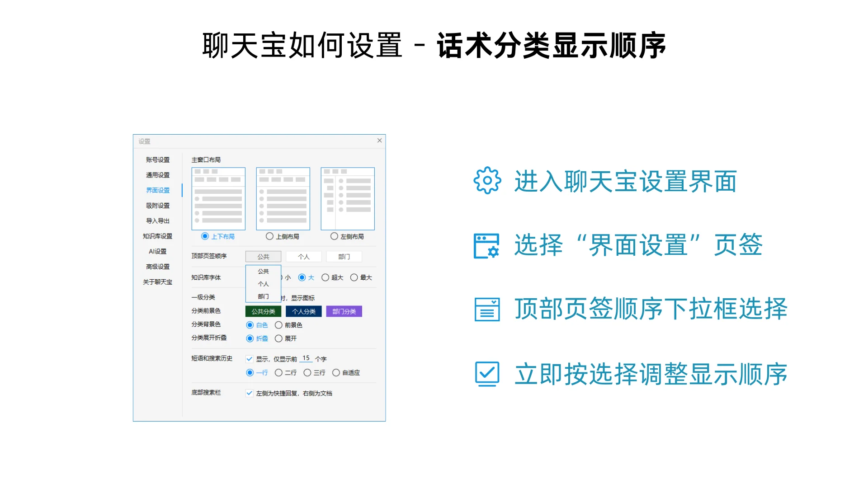Set category background to 白色

point(250,325)
